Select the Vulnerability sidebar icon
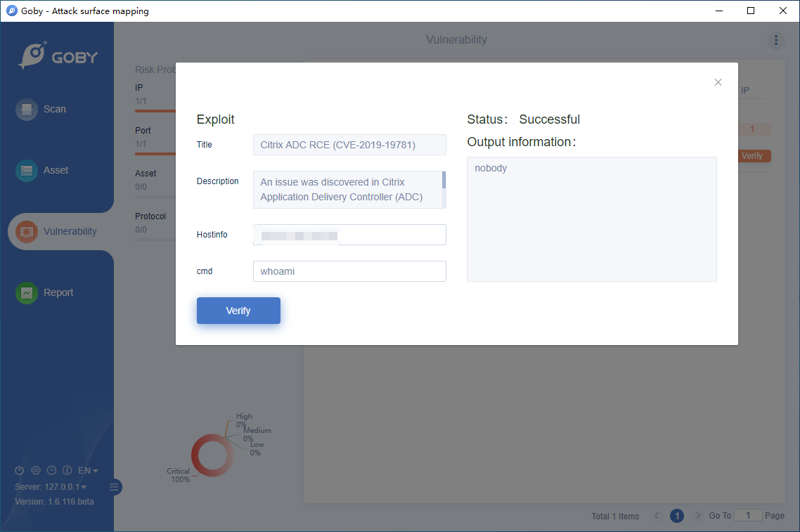The height and width of the screenshot is (532, 800). 27,232
